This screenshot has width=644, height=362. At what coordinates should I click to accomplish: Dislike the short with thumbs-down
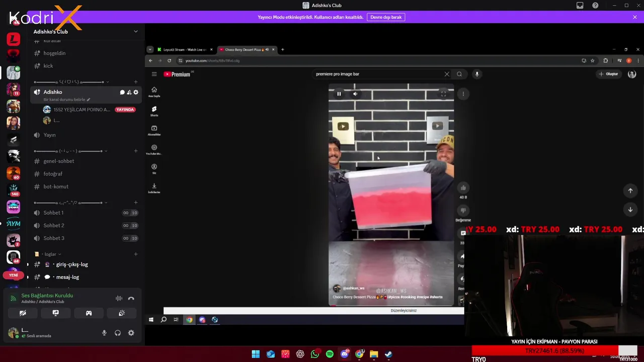[x=463, y=211]
